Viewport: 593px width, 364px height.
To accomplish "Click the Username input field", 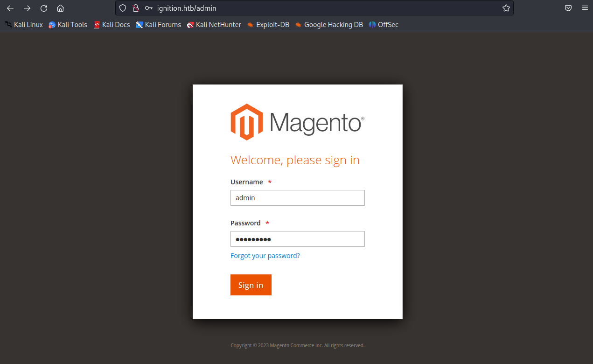I will (297, 198).
